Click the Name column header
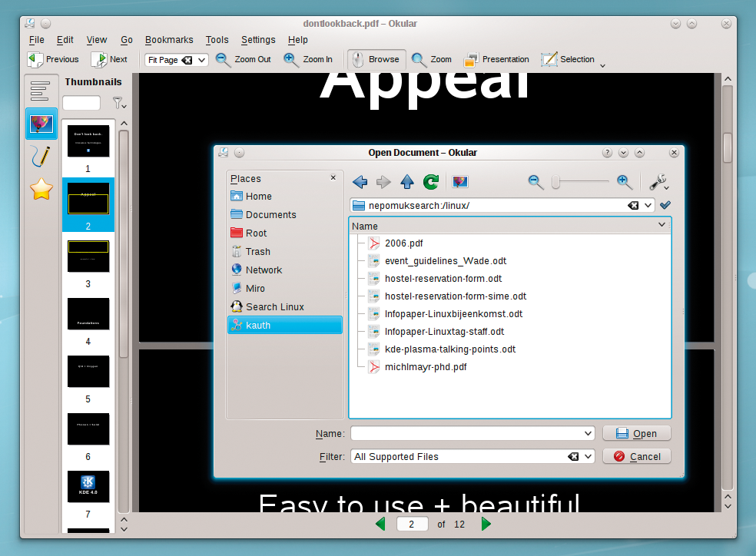Screen dimensions: 756x556 click(509, 226)
